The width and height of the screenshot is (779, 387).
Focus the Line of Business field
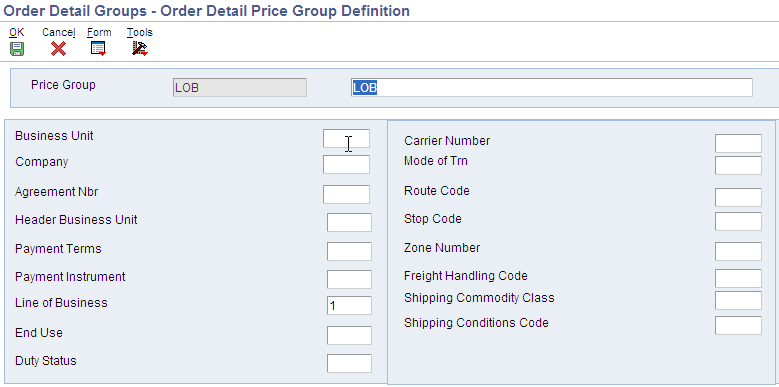click(349, 306)
